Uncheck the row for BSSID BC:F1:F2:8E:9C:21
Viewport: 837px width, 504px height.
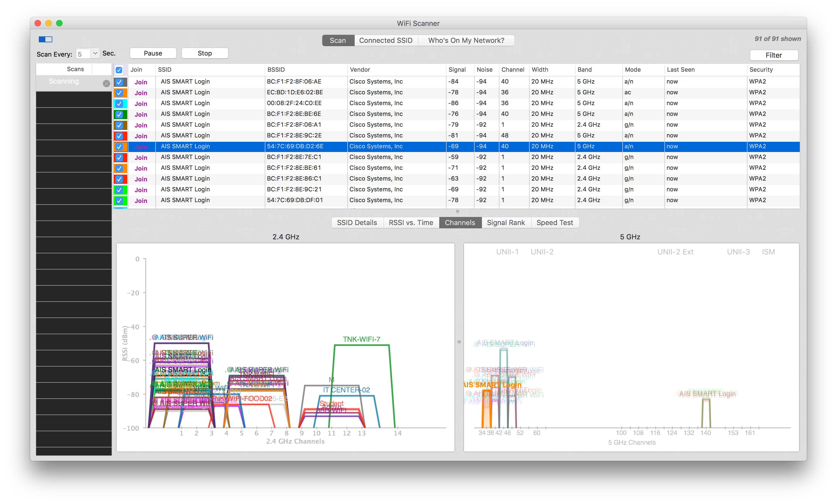(119, 190)
